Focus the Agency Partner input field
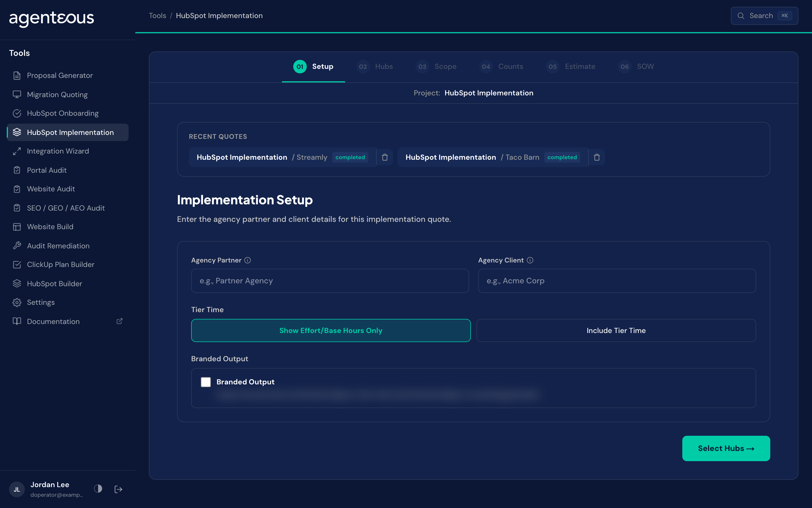 click(x=330, y=281)
